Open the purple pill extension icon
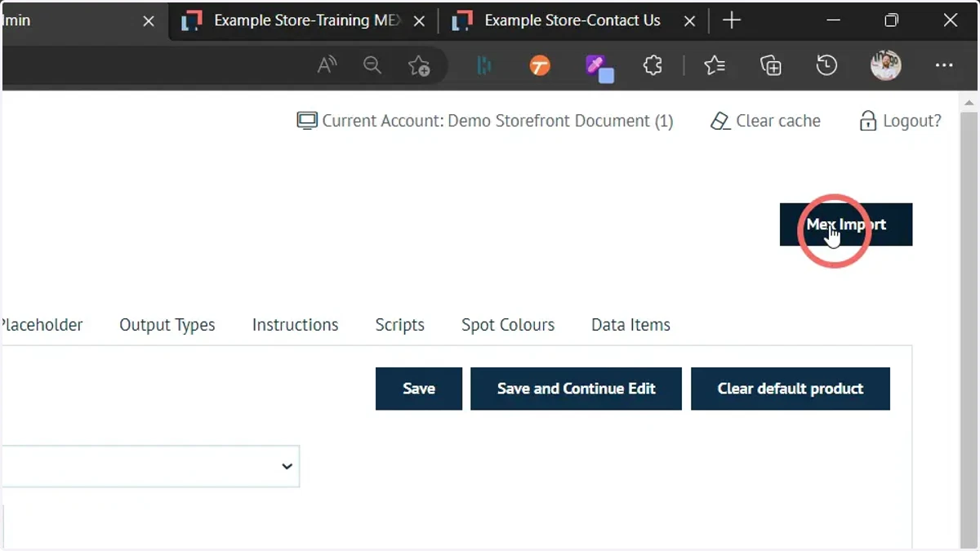The height and width of the screenshot is (551, 980). pyautogui.click(x=599, y=68)
